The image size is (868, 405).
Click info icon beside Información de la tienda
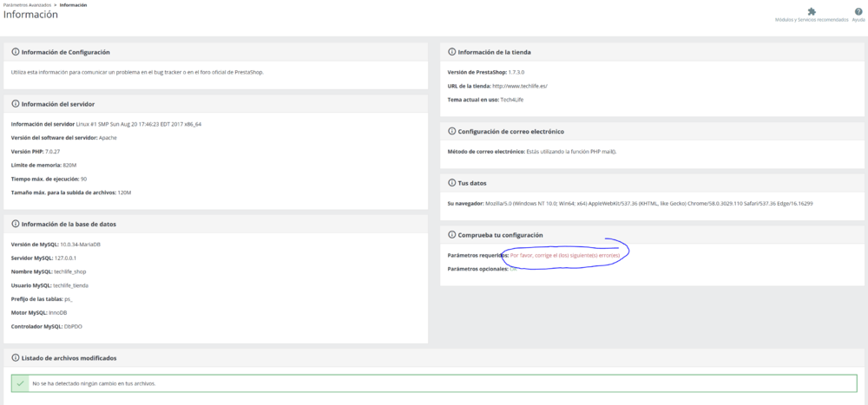coord(451,52)
